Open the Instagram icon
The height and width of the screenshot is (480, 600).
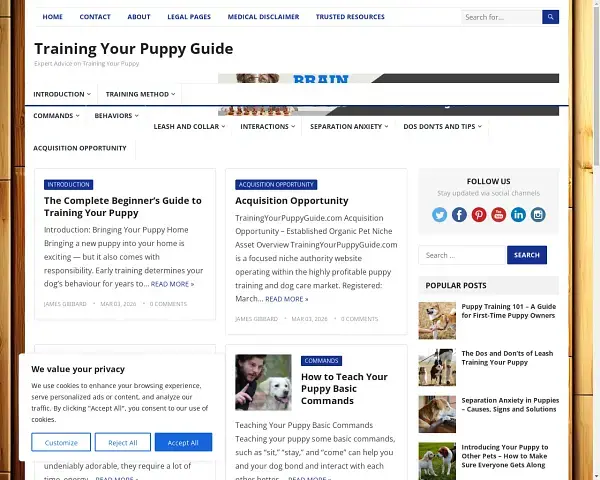pos(538,215)
